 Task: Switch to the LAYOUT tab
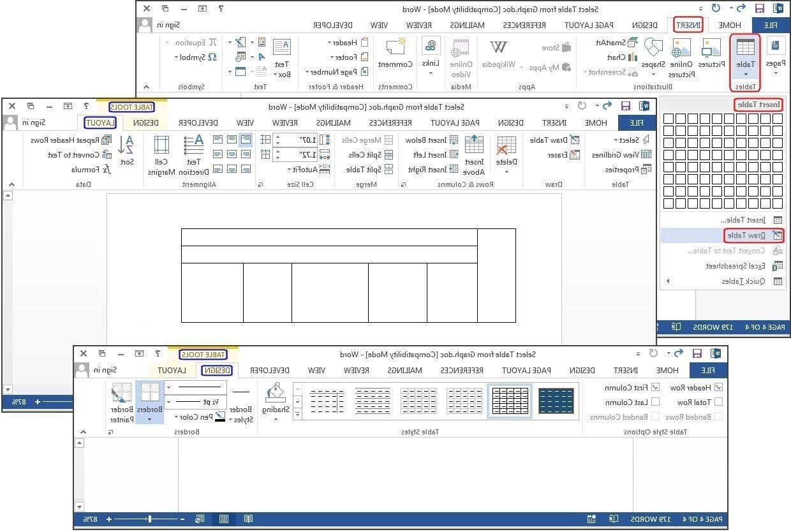pos(100,122)
